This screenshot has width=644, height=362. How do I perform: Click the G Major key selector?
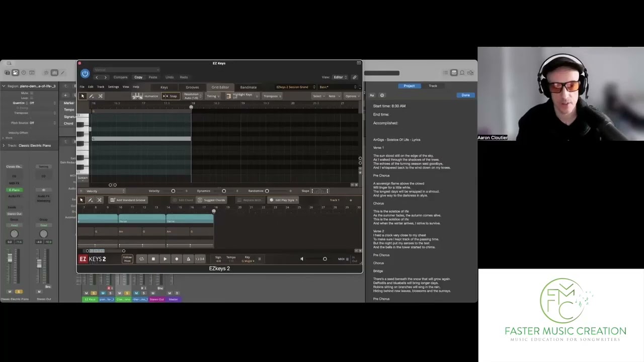point(248,261)
